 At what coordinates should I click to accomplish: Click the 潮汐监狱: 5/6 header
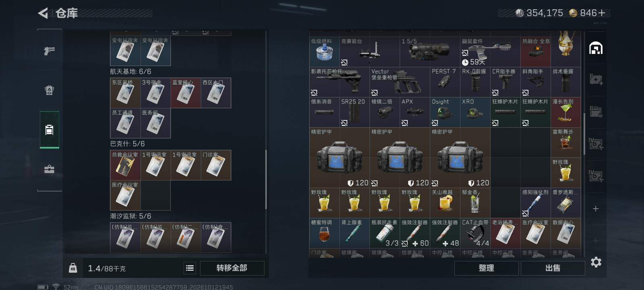130,216
